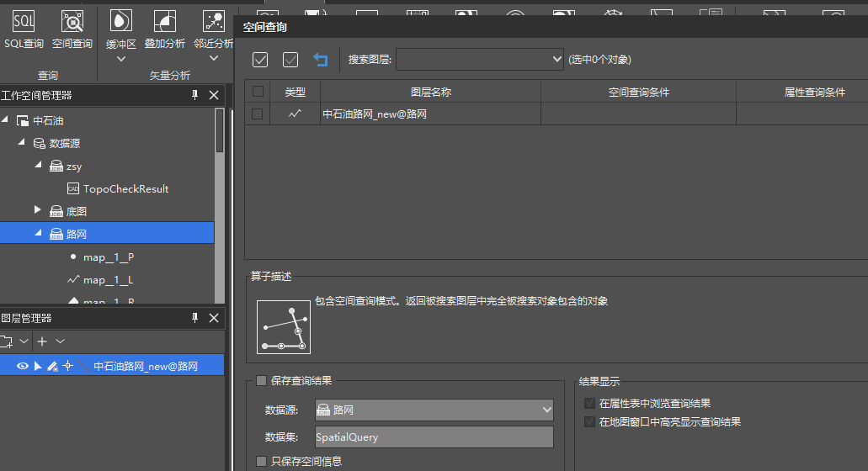
Task: Toggle editable pencil for 中石油路网_new@路网 layer
Action: [52, 366]
